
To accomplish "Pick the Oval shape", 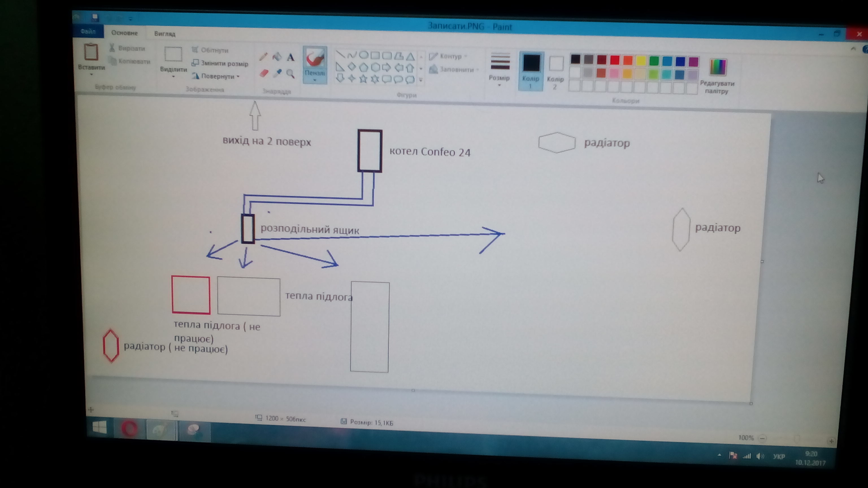I will 364,55.
